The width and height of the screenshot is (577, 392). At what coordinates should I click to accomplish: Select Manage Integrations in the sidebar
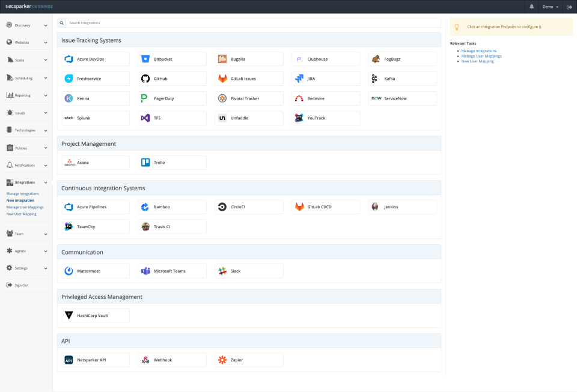(23, 193)
